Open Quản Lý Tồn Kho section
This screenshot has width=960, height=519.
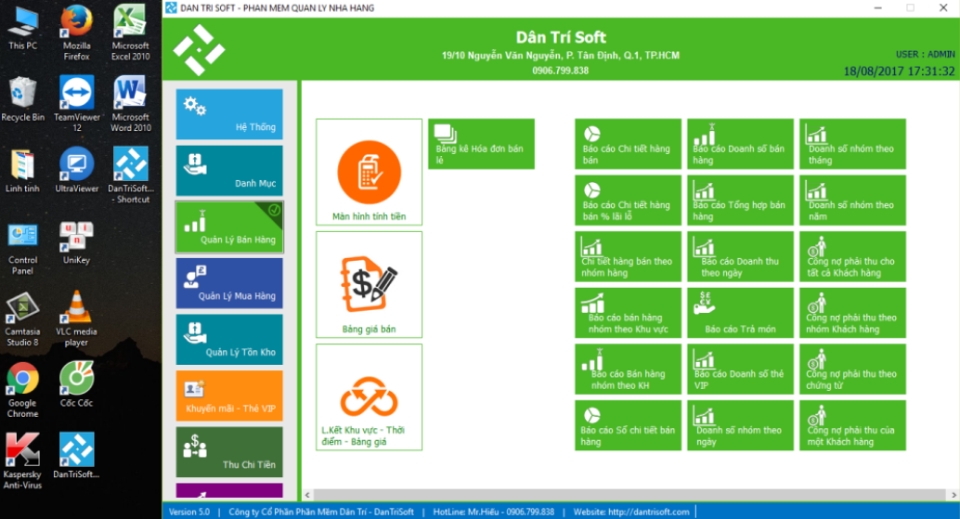point(229,340)
